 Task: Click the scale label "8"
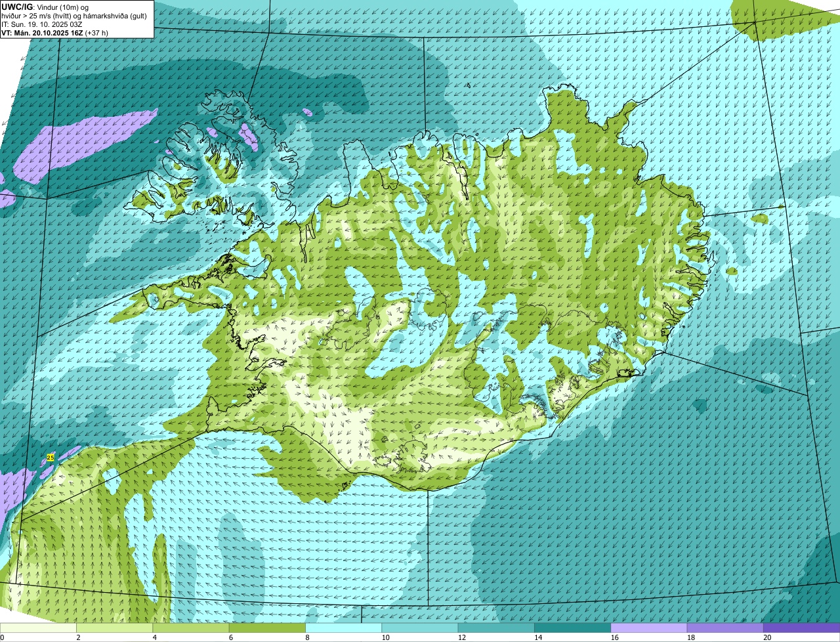[x=307, y=637]
